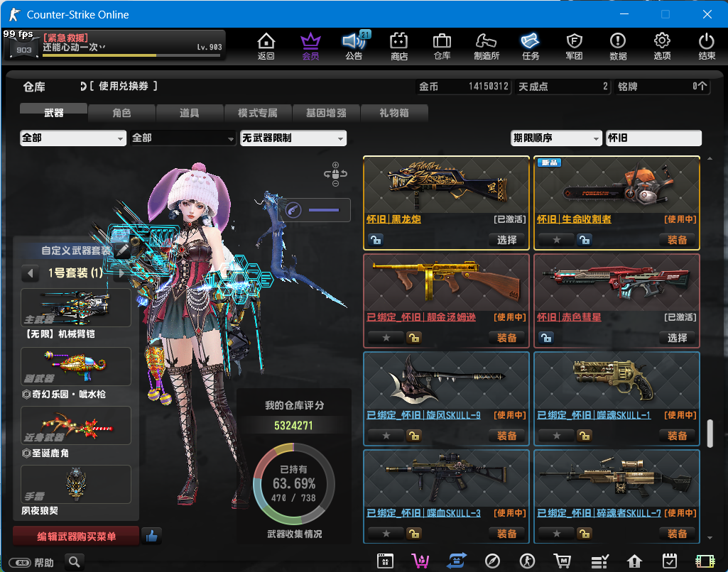The height and width of the screenshot is (572, 728).
Task: Open the checklist icon in bottom bar
Action: pos(599,562)
